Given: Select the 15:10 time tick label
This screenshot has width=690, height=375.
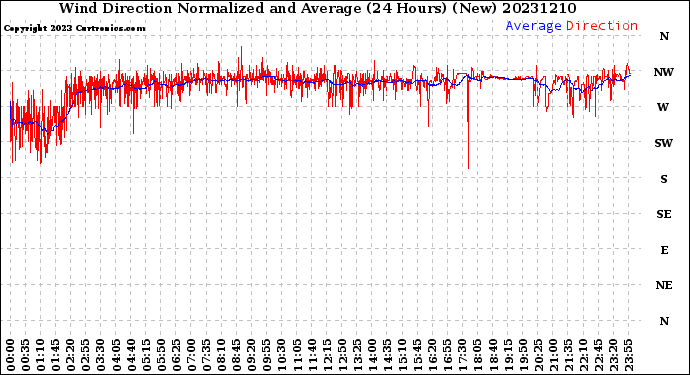Looking at the screenshot, I should (402, 355).
